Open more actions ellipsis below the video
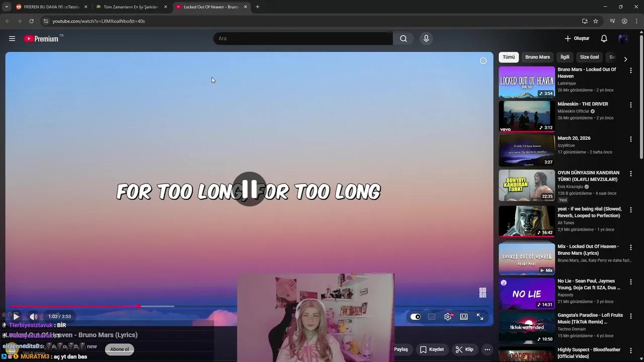This screenshot has width=644, height=362. click(x=487, y=349)
